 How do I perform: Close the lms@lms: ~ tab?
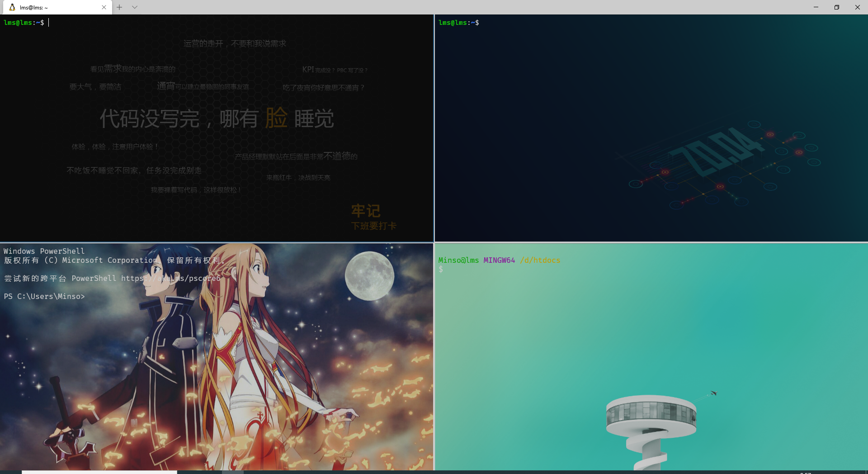(x=104, y=7)
